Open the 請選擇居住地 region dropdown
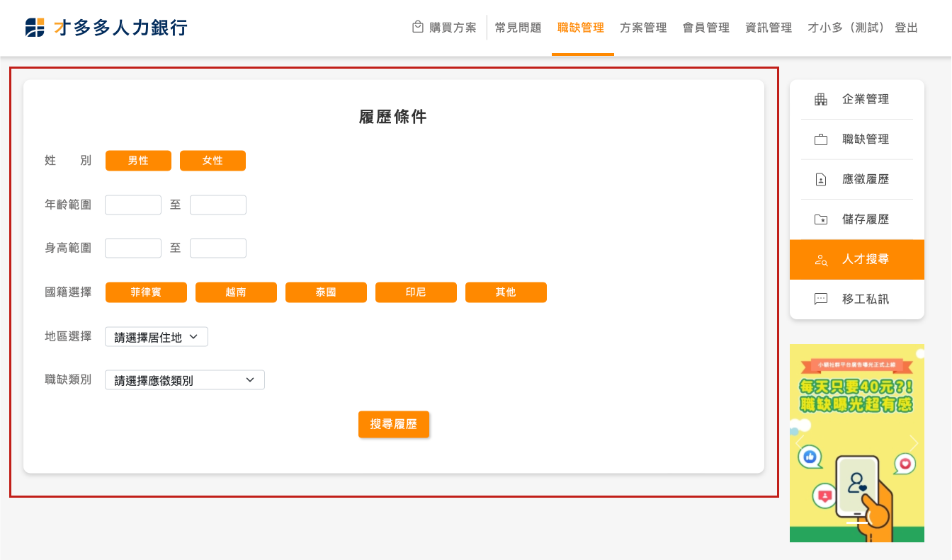Screen dimensions: 952x560 [x=156, y=337]
